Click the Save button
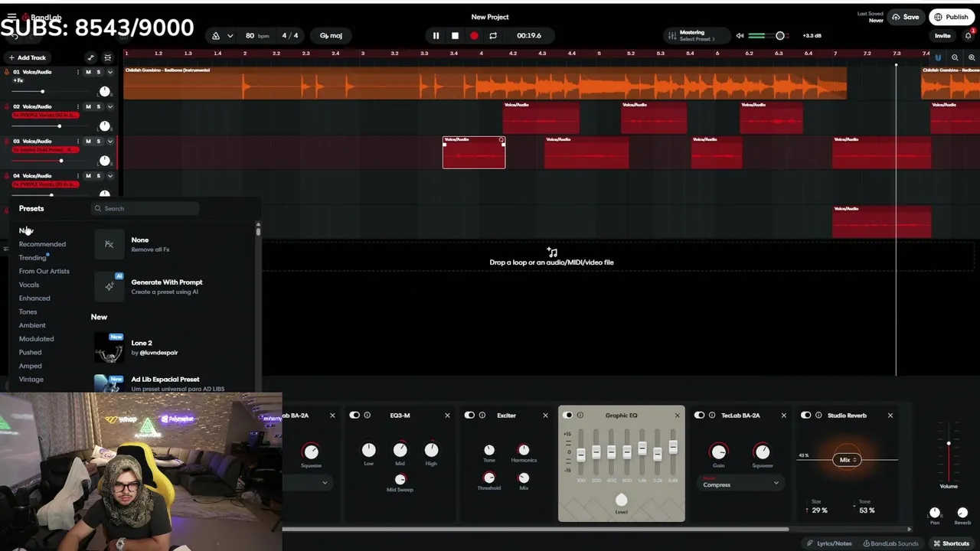This screenshot has height=551, width=980. 906,17
